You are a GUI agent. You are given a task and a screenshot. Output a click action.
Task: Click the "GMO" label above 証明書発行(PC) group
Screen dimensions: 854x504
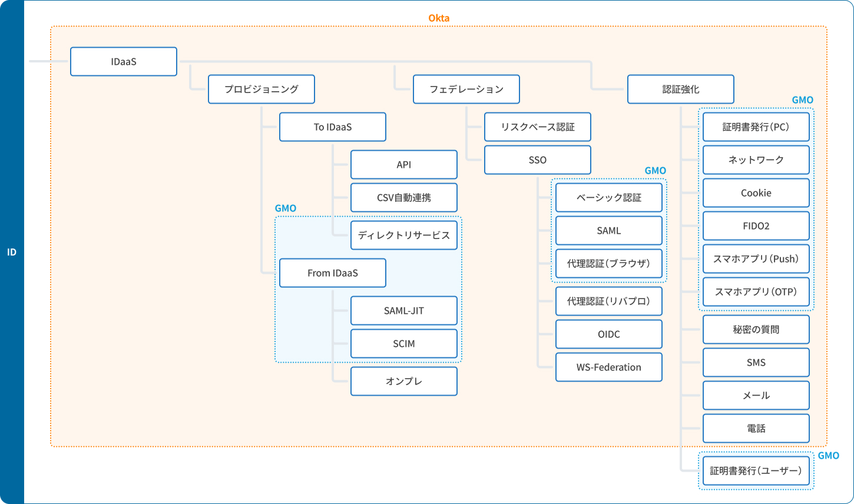tap(803, 100)
